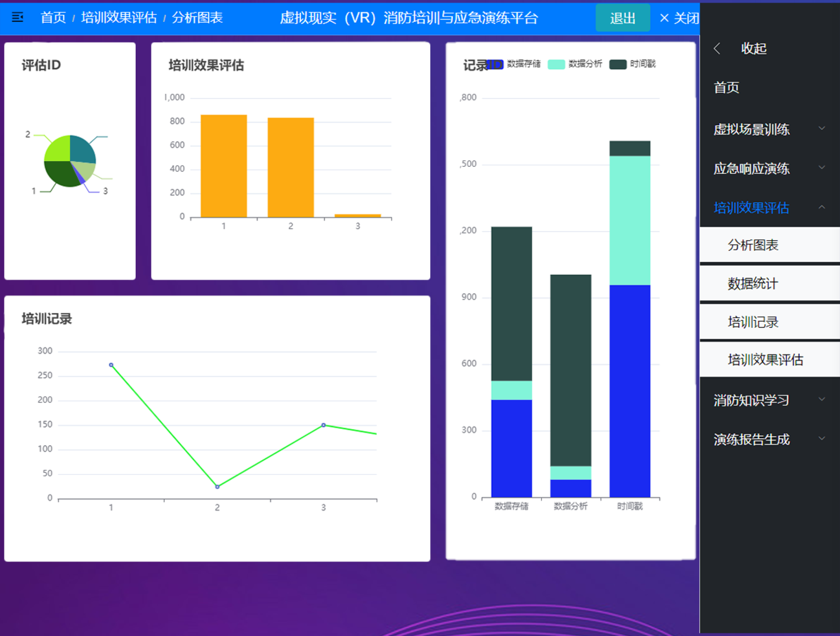Click the lowest data point on 培训记录 line
Image resolution: width=840 pixels, height=636 pixels.
click(x=217, y=487)
